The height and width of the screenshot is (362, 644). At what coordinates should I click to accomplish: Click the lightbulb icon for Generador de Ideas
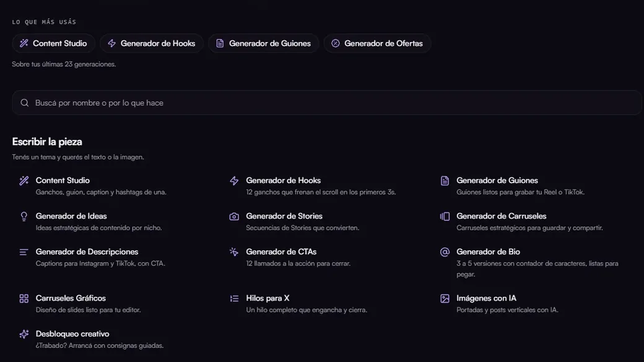(x=24, y=217)
